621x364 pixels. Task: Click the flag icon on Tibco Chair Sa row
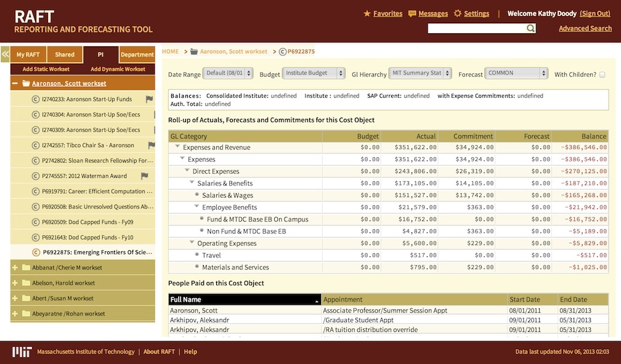(x=152, y=145)
